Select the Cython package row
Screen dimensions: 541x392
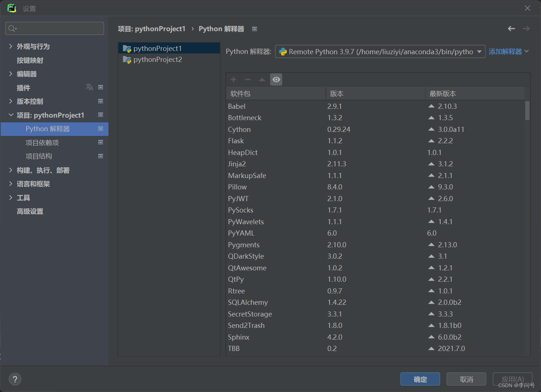tap(375, 129)
